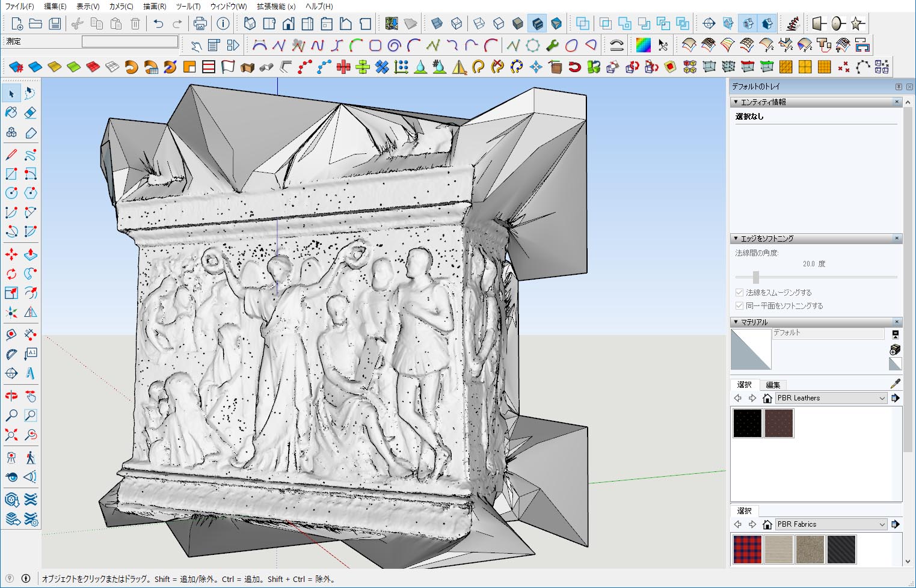
Task: Uncheck the 同一平面をソフトニングする checkbox
Action: [x=739, y=305]
